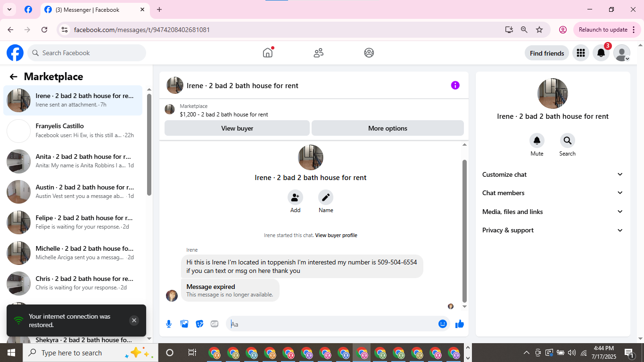The image size is (644, 362).
Task: Click View buyer button
Action: (x=237, y=128)
